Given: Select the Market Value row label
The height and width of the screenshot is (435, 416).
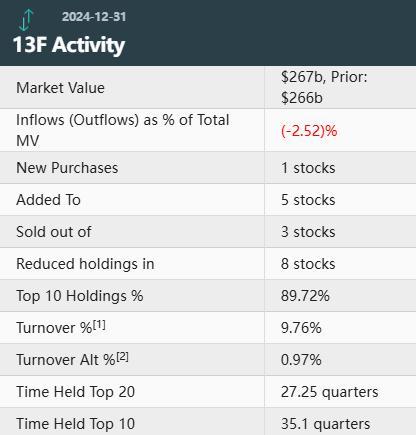Looking at the screenshot, I should coord(60,88).
